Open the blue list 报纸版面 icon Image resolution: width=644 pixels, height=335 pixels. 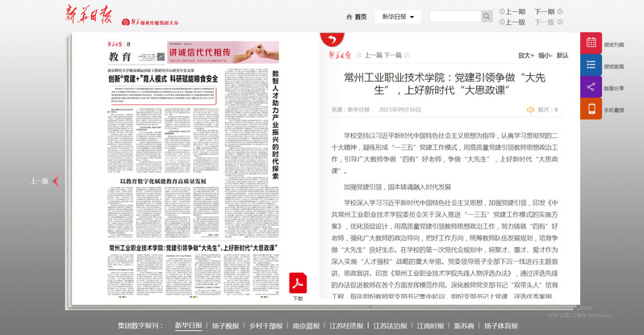click(x=592, y=66)
